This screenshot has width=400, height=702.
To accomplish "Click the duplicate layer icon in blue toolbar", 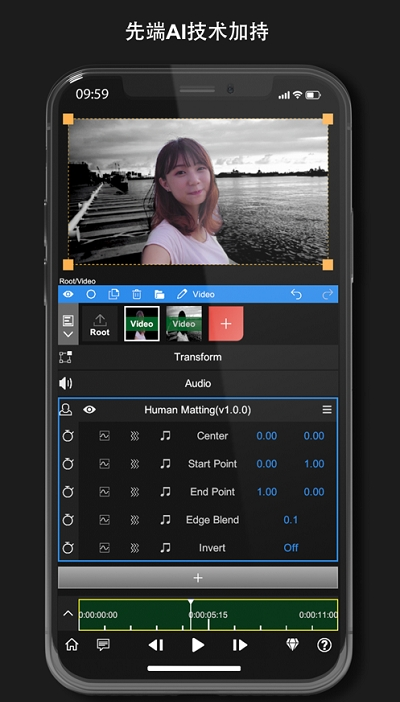I will (x=114, y=294).
